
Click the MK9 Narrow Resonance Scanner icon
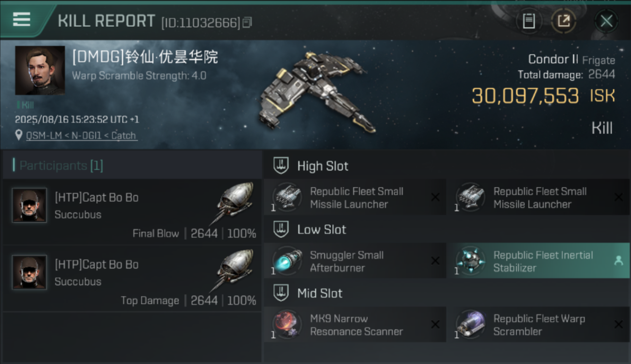(287, 325)
